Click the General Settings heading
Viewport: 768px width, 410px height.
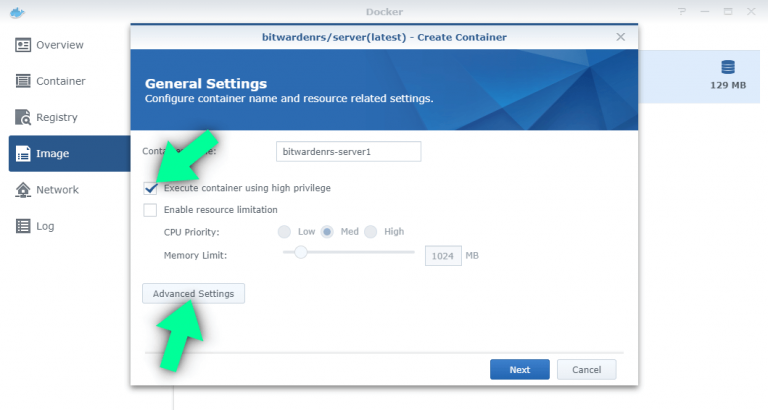[x=206, y=83]
